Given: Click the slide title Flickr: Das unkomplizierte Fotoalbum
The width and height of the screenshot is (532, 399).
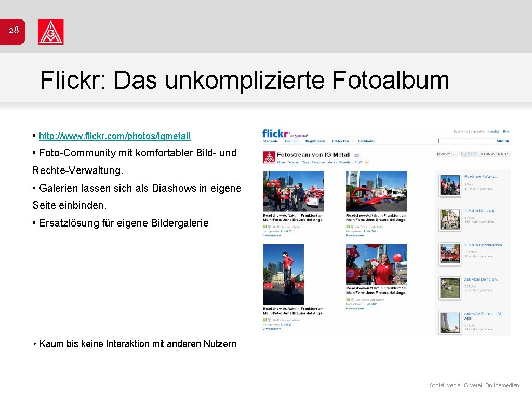Looking at the screenshot, I should [x=245, y=81].
